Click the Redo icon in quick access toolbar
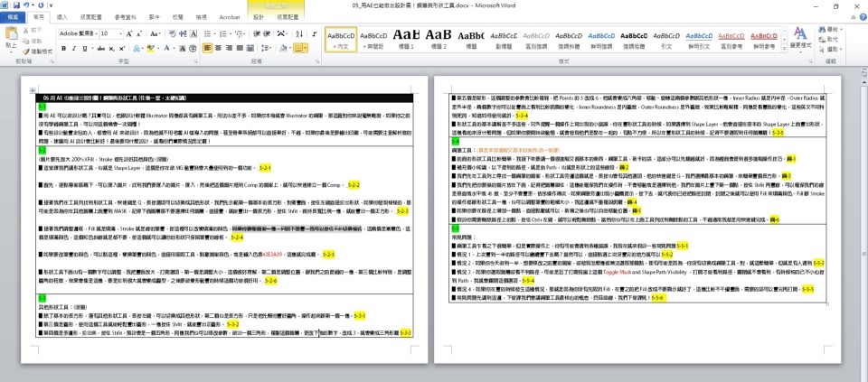 [41, 5]
